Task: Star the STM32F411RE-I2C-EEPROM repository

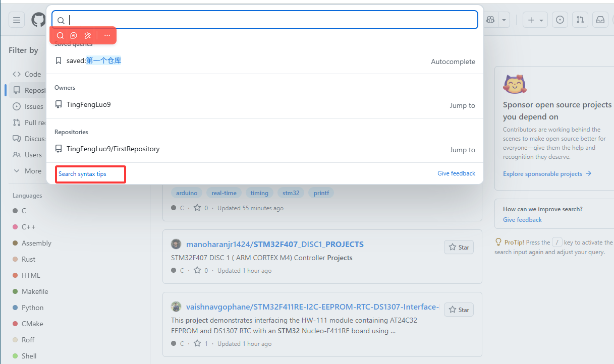Action: (x=459, y=310)
